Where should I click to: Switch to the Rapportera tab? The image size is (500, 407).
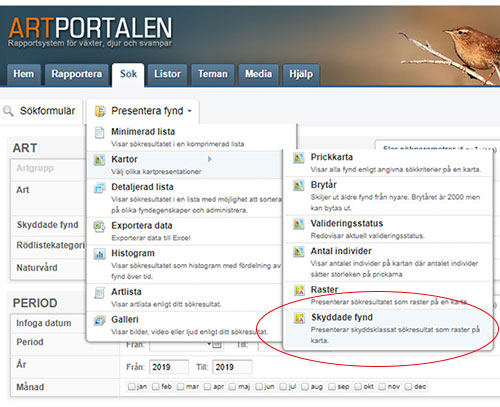(77, 74)
